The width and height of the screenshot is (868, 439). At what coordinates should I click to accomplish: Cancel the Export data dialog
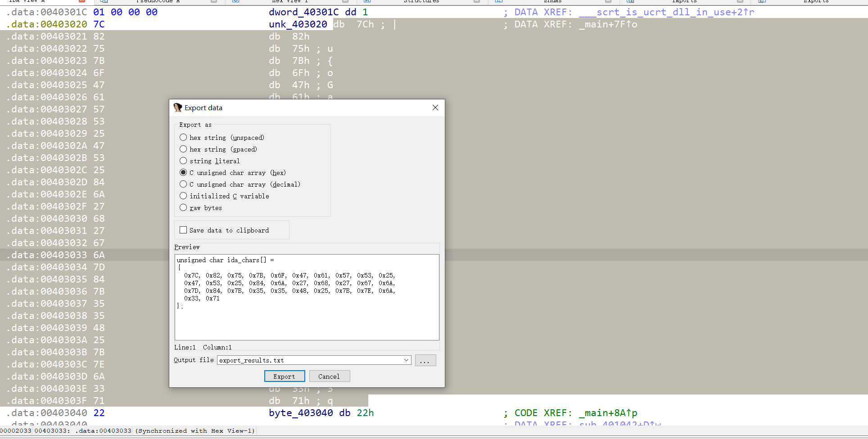pos(330,376)
